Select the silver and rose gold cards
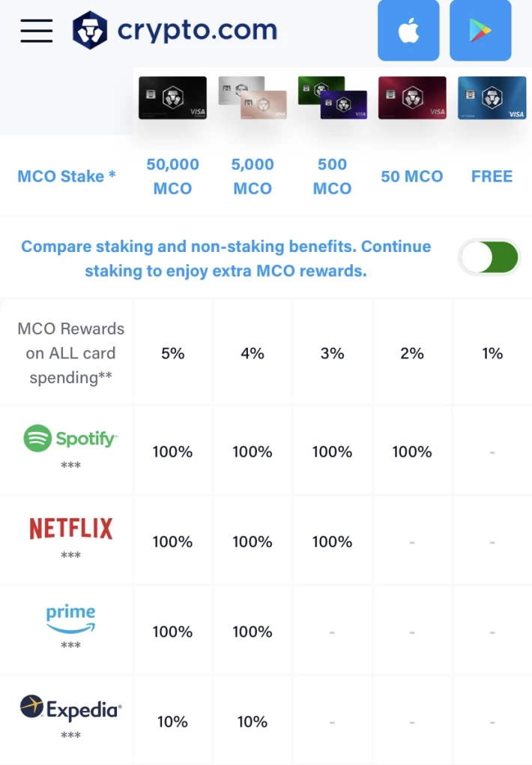The width and height of the screenshot is (532, 765). (x=253, y=97)
